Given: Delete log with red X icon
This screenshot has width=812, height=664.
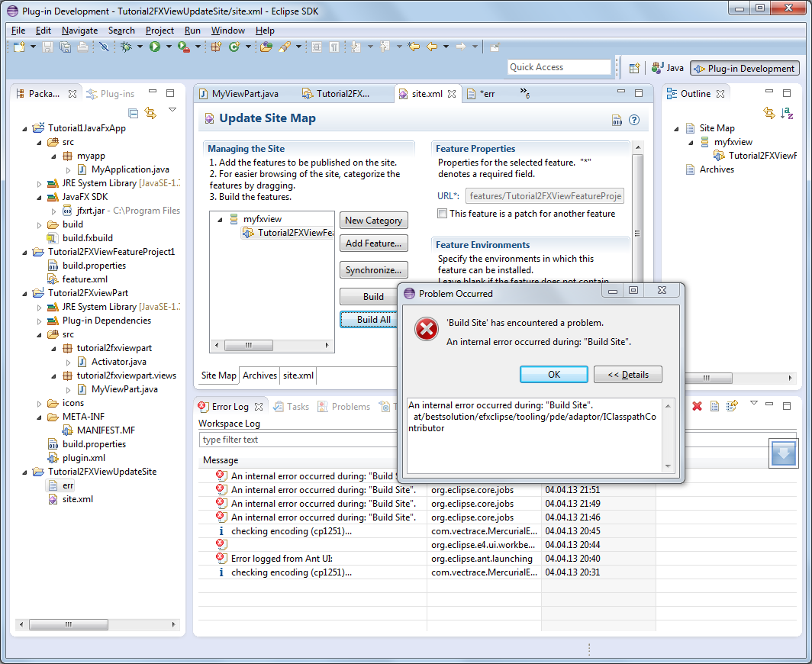Looking at the screenshot, I should point(697,406).
